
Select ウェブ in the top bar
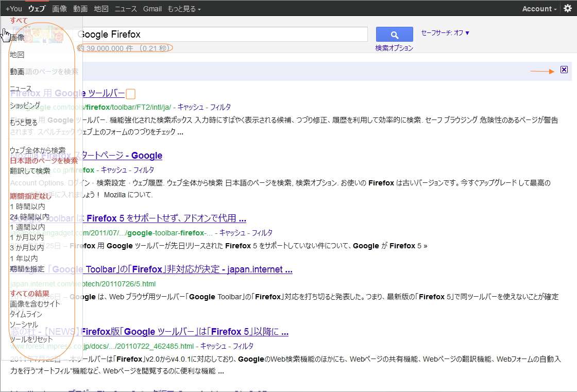click(37, 9)
